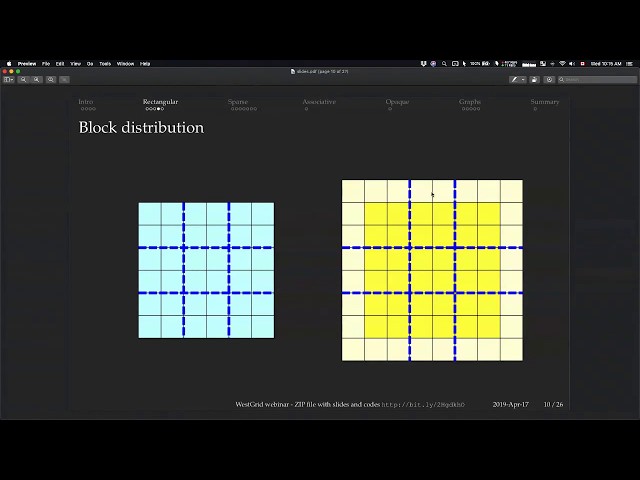Click the zoom to fit button
The width and height of the screenshot is (640, 480).
51,80
